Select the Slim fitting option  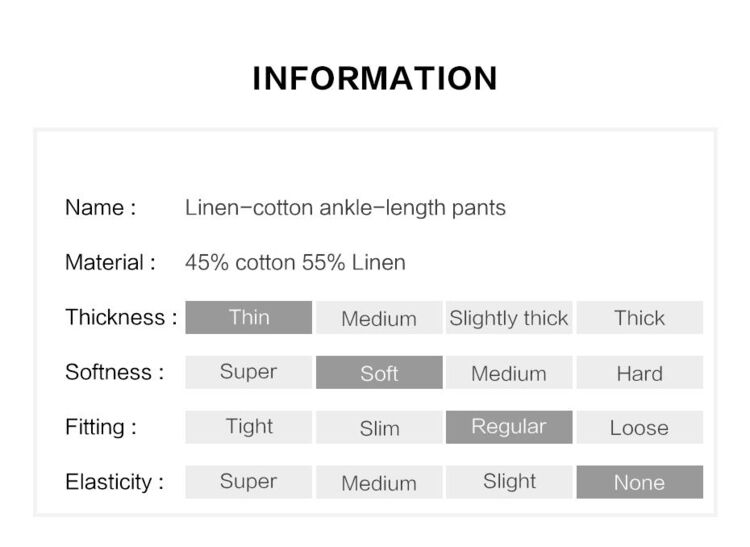click(x=379, y=427)
